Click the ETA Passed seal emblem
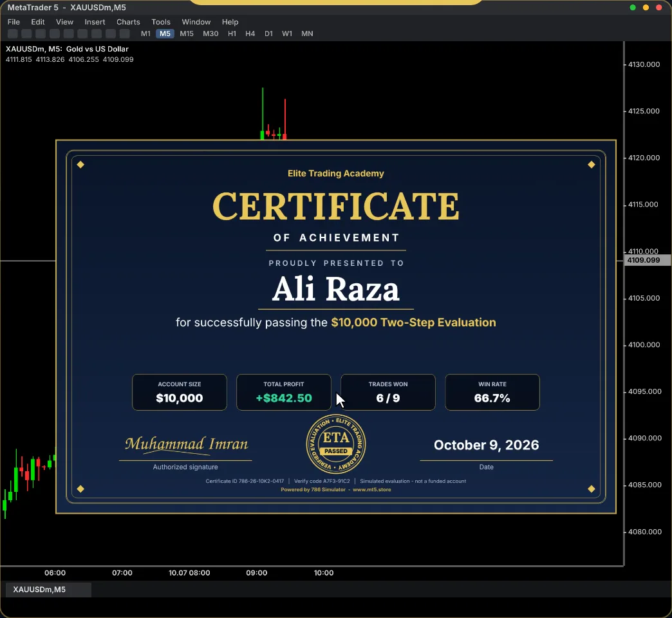The width and height of the screenshot is (672, 618). pyautogui.click(x=336, y=444)
